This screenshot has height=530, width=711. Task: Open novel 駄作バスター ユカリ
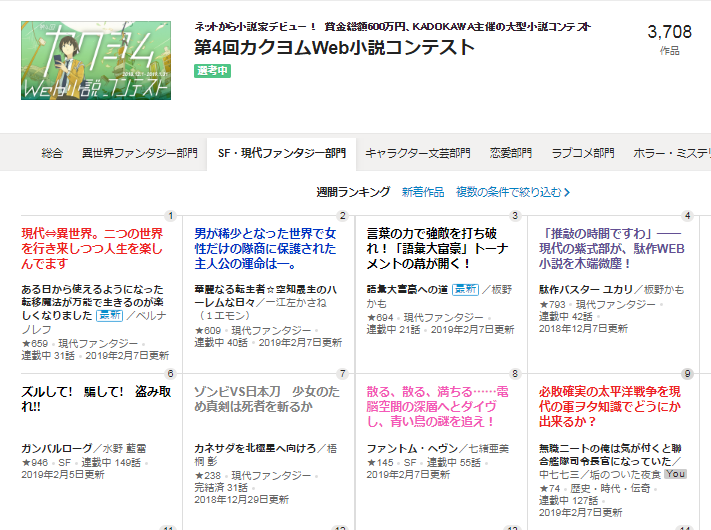click(585, 289)
